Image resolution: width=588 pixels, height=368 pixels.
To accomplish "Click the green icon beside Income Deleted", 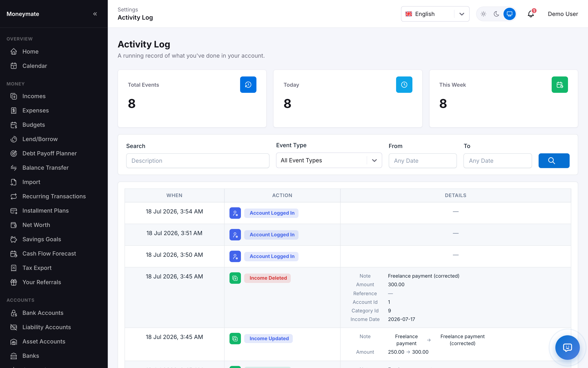I will click(235, 278).
